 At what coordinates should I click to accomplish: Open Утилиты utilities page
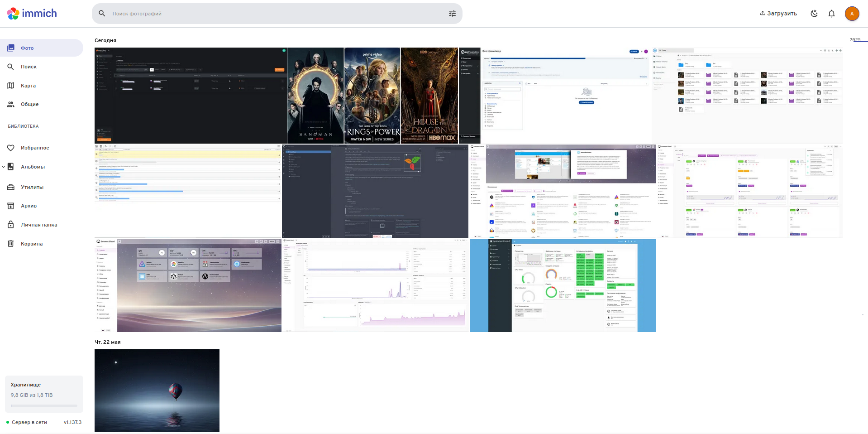(x=32, y=187)
